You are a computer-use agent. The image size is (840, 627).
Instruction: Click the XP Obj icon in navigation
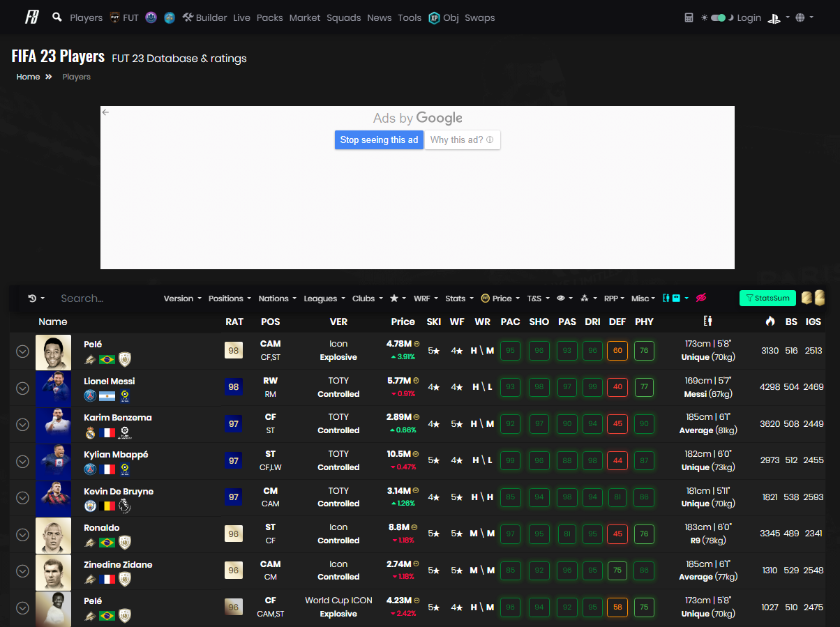click(435, 17)
